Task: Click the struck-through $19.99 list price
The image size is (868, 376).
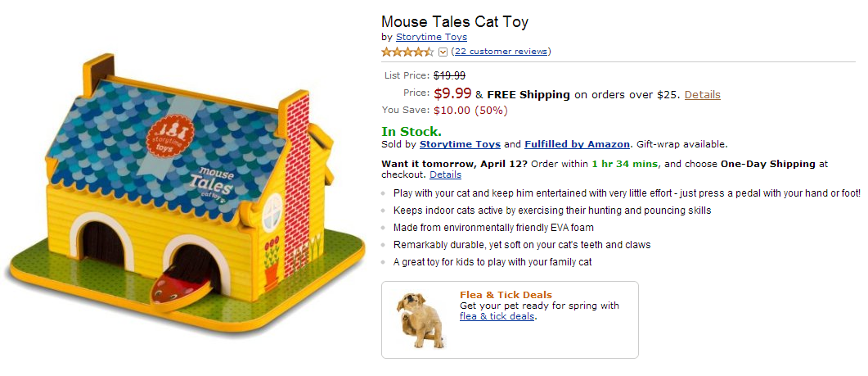Action: click(449, 75)
